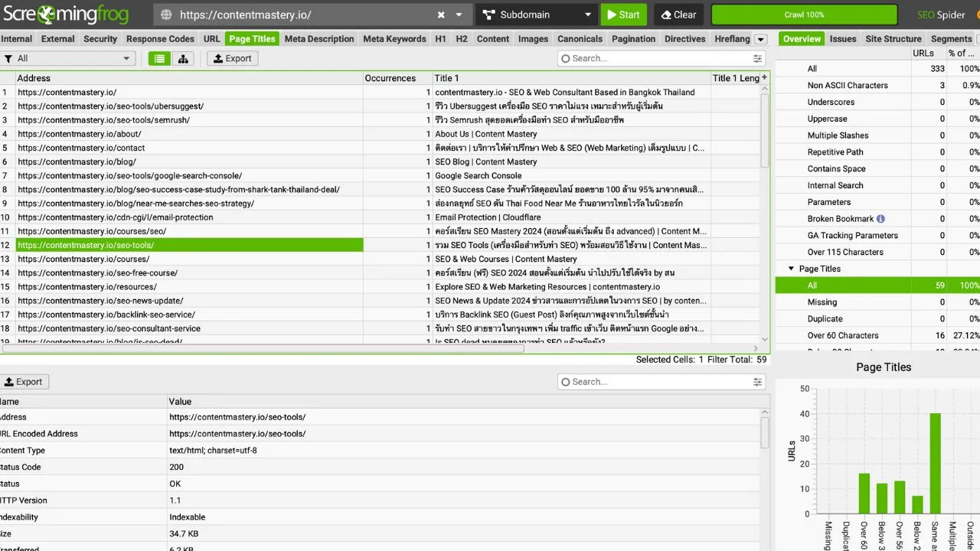Click title 'Google Search Console' cell
This screenshot has width=980, height=551.
pyautogui.click(x=571, y=175)
